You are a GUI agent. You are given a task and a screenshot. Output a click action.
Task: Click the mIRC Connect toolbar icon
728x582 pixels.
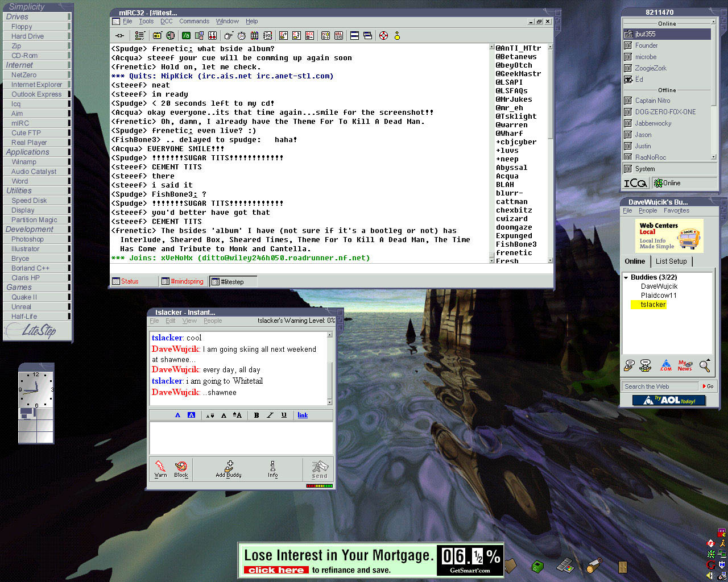tap(119, 36)
